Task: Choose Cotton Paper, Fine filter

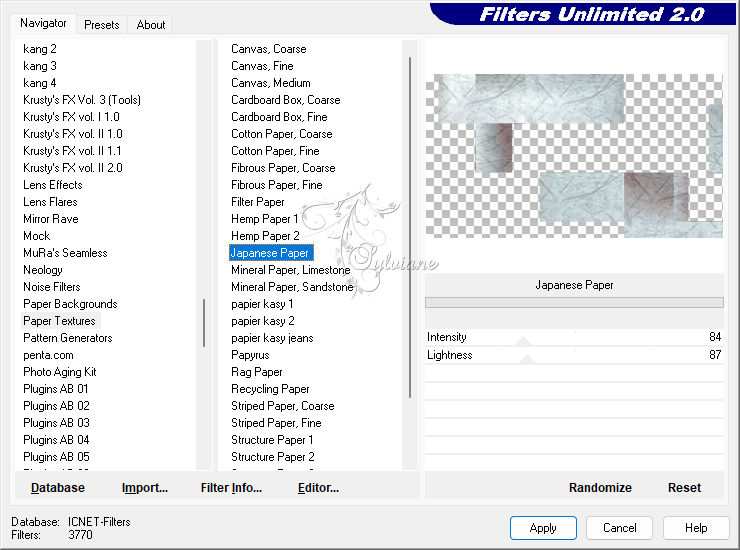Action: pyautogui.click(x=275, y=151)
